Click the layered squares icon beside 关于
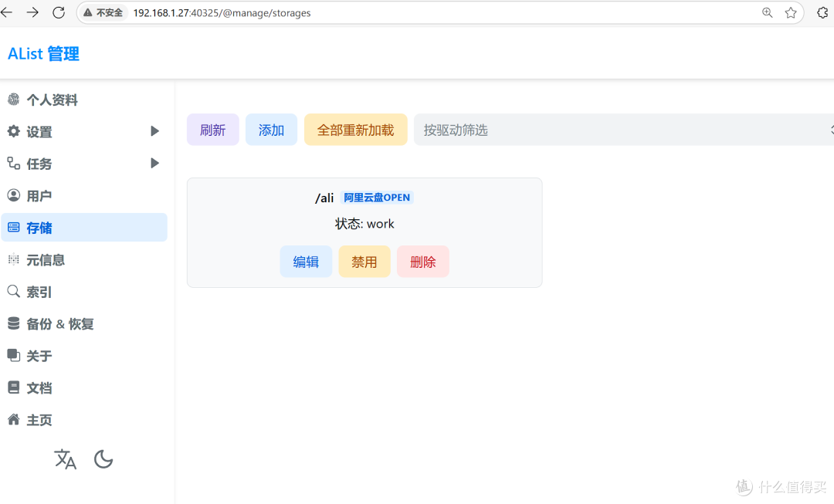 (x=13, y=355)
